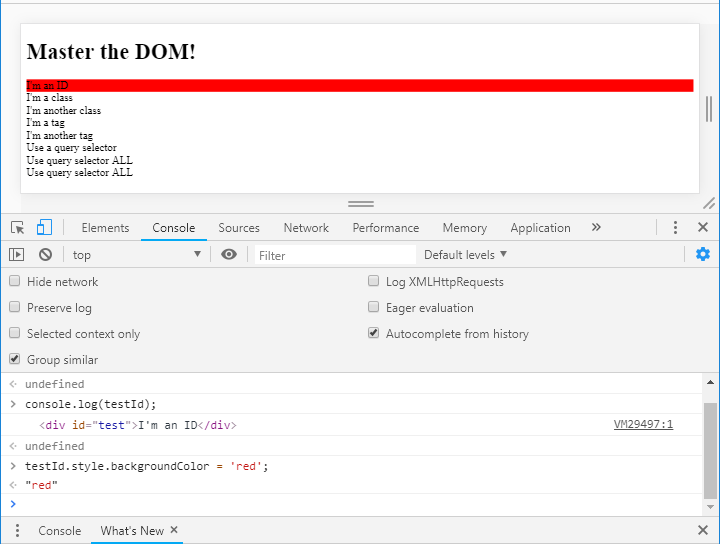723x544 pixels.
Task: Click 'Use a query selector' text
Action: (x=71, y=148)
